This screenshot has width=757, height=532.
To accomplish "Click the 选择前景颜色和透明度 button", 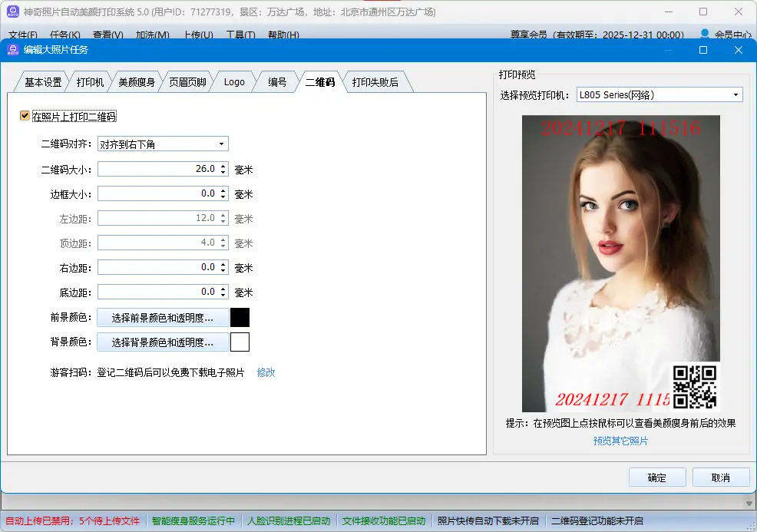I will 163,318.
